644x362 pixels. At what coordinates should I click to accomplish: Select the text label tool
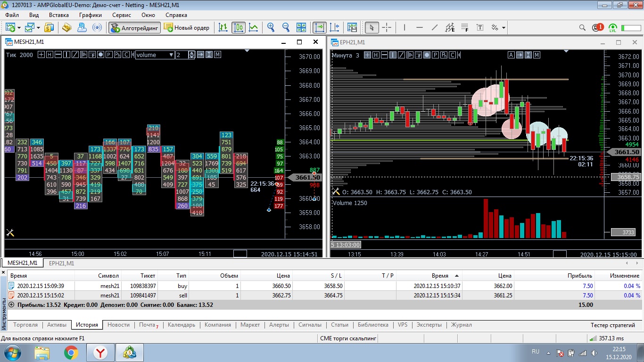[480, 27]
